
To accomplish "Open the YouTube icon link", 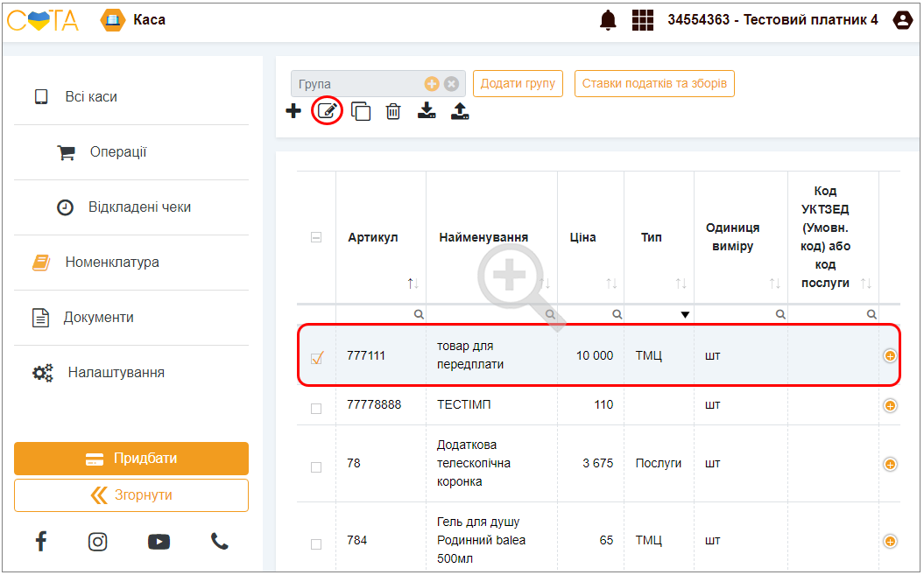I will [159, 542].
